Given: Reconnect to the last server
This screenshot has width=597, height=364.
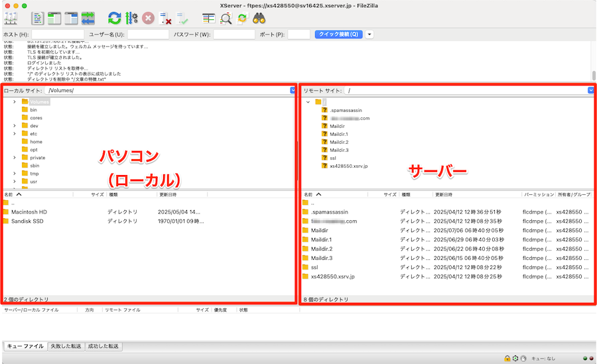Looking at the screenshot, I should 182,19.
